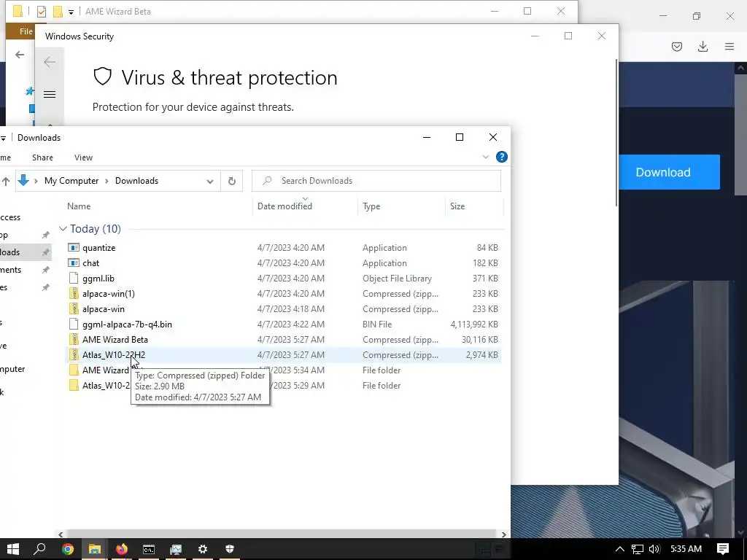Open File tab in AME Wizard Beta window

coord(26,31)
